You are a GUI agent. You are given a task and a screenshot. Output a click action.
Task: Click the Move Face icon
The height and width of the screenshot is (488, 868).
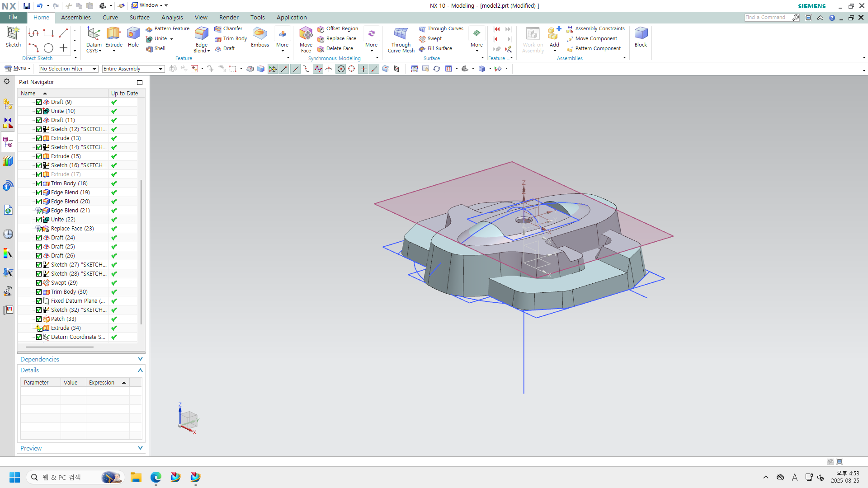coord(306,34)
